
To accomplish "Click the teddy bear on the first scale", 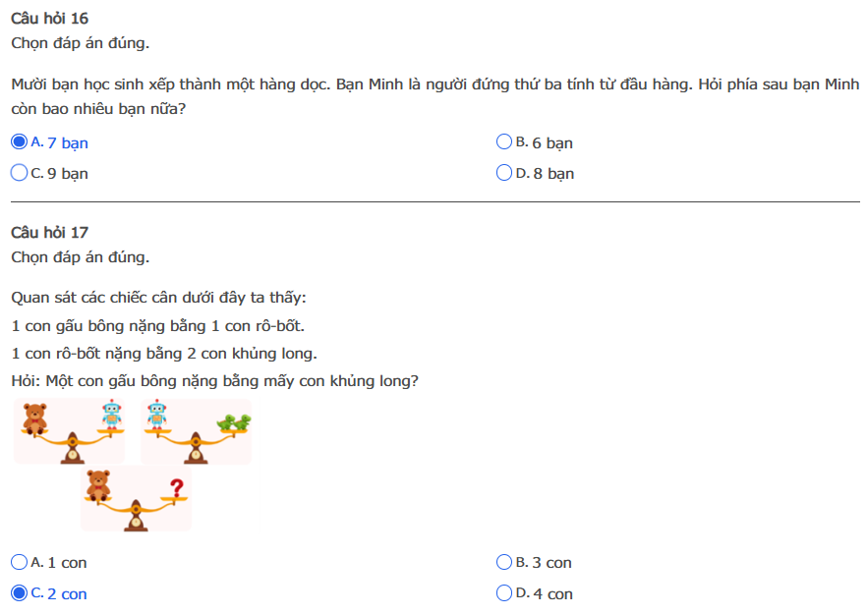I will 36,418.
